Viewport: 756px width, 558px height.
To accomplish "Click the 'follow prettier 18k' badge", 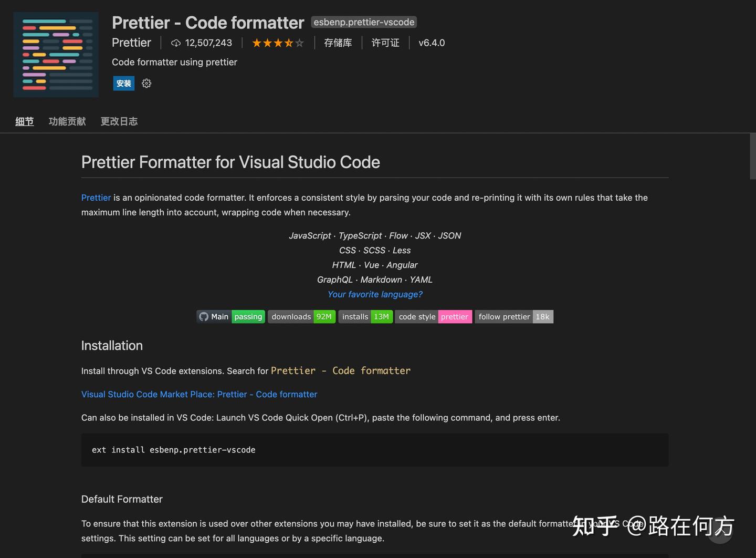I will tap(514, 316).
